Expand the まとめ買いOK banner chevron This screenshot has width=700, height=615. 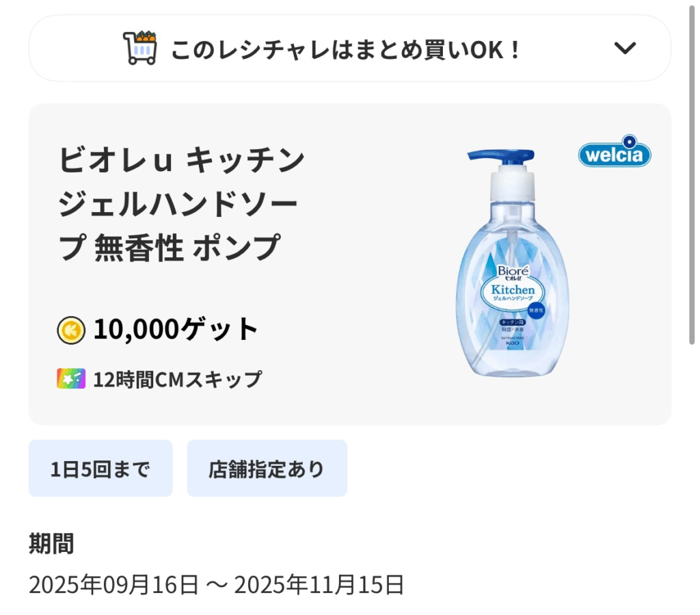625,48
